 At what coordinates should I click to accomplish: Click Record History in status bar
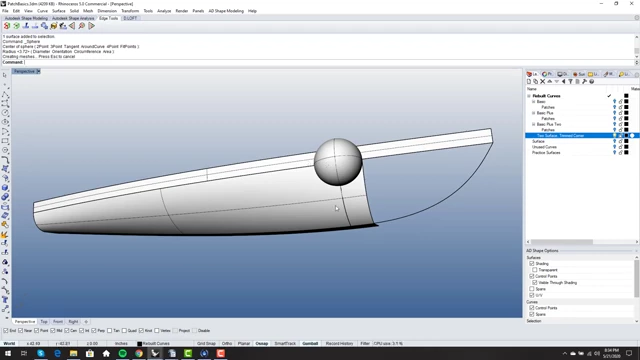pos(340,344)
